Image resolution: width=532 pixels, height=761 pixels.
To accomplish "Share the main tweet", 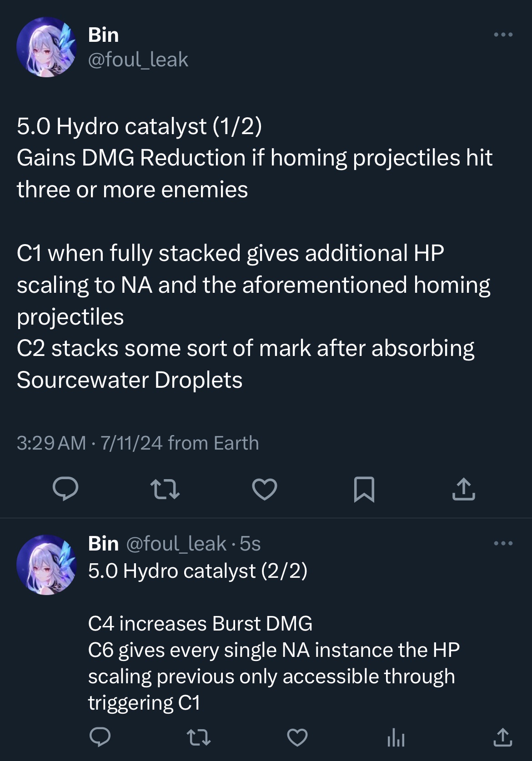I will click(463, 489).
